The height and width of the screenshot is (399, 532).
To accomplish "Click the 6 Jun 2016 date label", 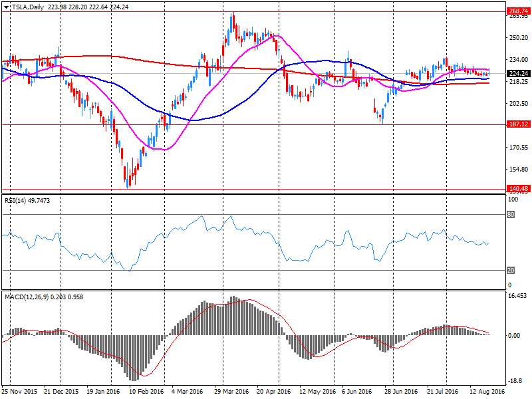I will pos(357,391).
